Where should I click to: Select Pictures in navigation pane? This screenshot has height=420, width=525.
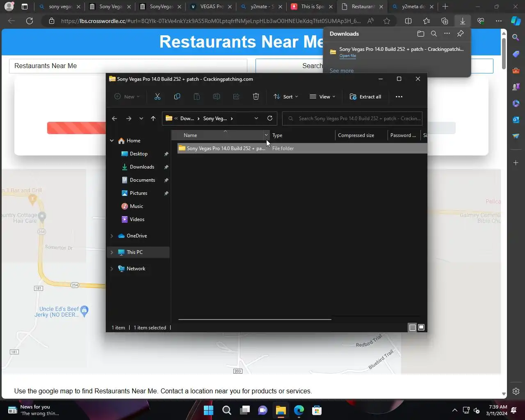pos(139,193)
